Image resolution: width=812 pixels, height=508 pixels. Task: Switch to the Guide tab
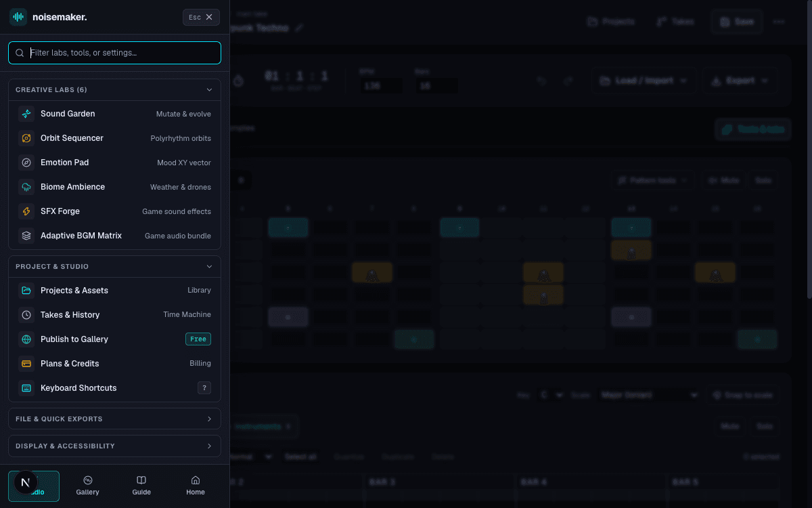(x=141, y=486)
